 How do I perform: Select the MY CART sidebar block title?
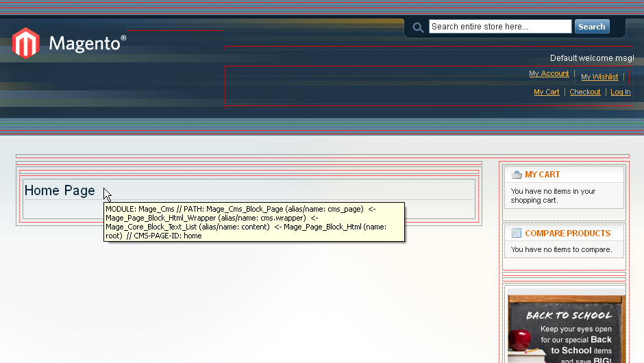(542, 175)
